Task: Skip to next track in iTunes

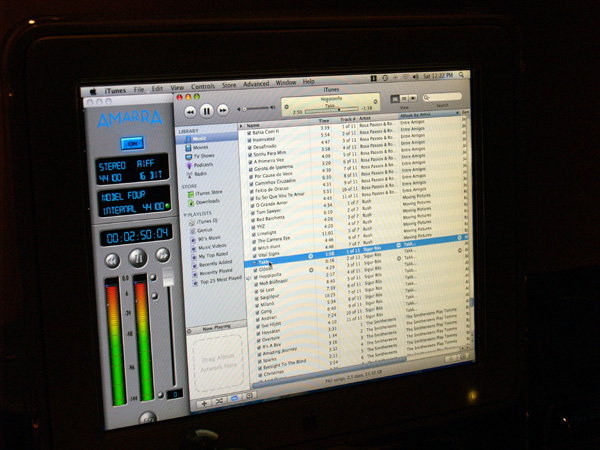Action: click(223, 110)
